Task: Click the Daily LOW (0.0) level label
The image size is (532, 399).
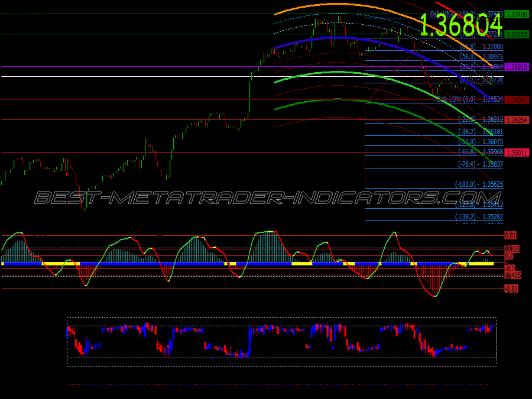Action: [x=469, y=99]
